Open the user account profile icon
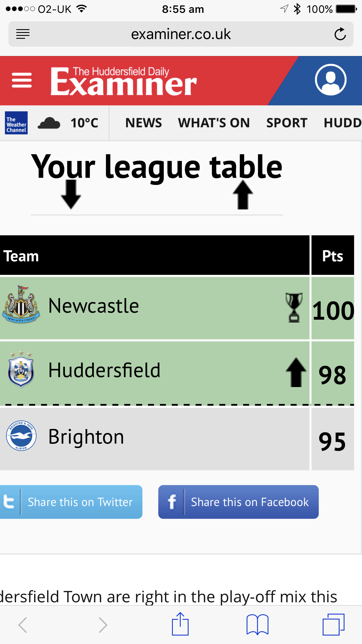Viewport: 362px width, 644px height. point(331,80)
